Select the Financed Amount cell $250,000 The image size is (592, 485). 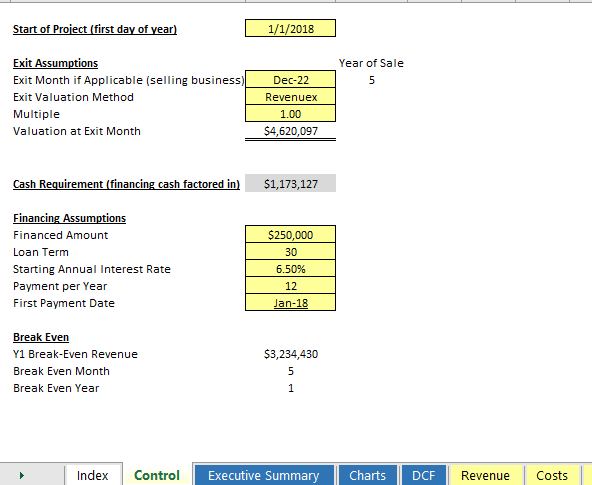coord(290,234)
